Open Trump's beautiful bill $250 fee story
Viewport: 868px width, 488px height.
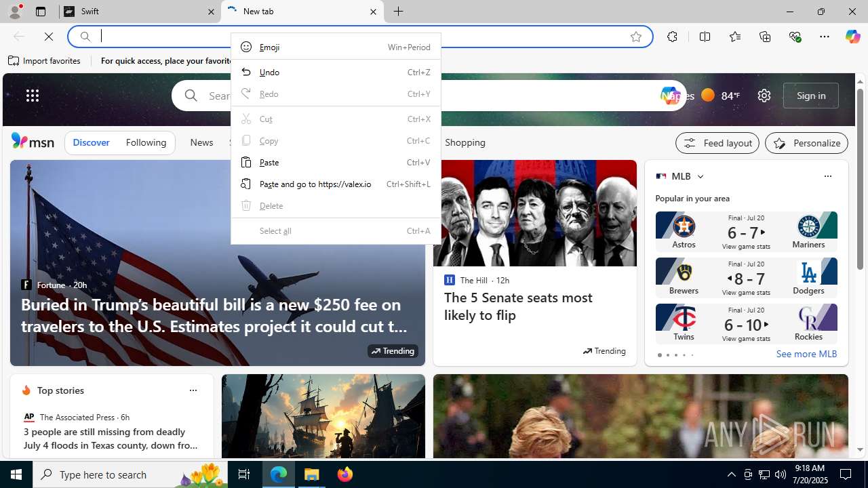pos(215,315)
